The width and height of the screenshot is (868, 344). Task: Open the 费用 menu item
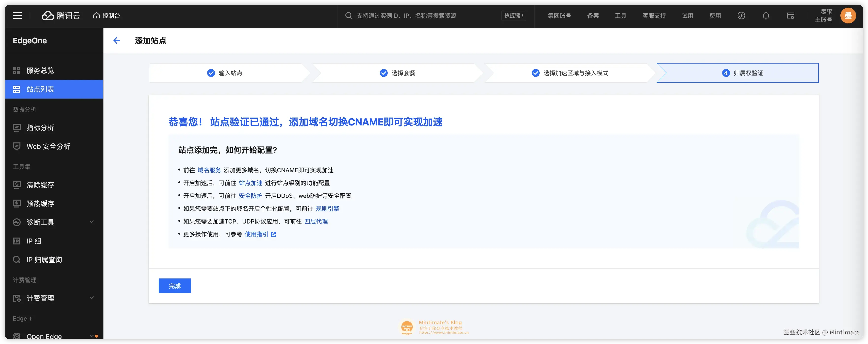tap(715, 16)
